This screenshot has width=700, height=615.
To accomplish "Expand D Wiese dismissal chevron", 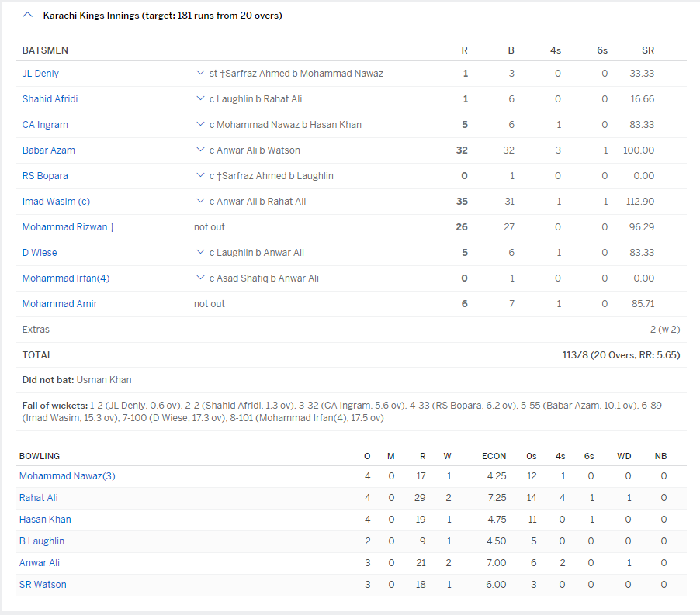I will coord(200,253).
